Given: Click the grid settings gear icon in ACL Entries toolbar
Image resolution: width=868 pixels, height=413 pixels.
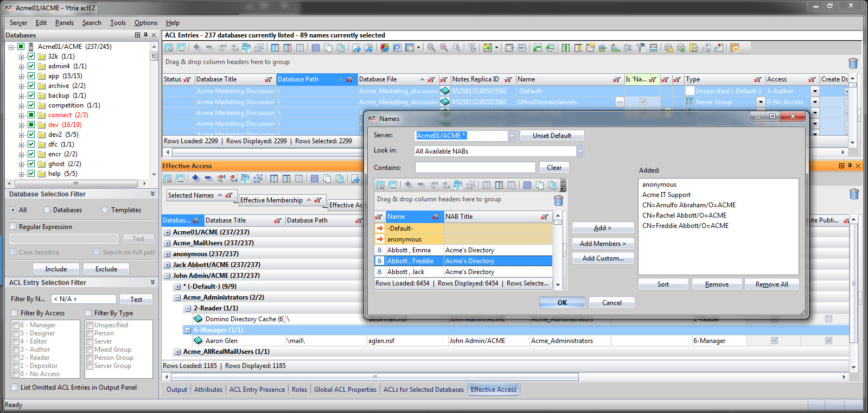Looking at the screenshot, I should point(169,48).
